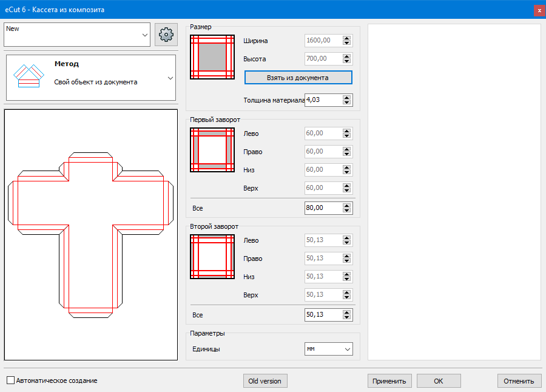Click the Размер size diagram icon

point(212,57)
